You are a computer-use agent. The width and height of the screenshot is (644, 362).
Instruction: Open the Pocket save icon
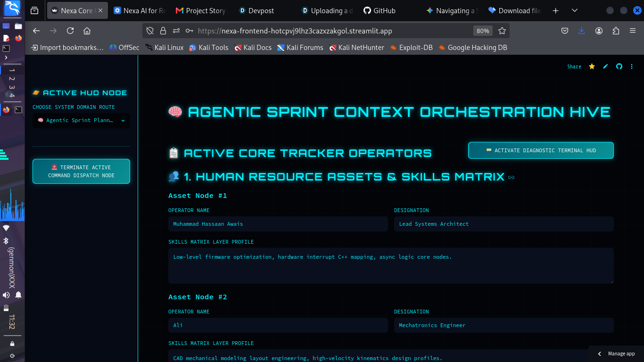(565, 31)
